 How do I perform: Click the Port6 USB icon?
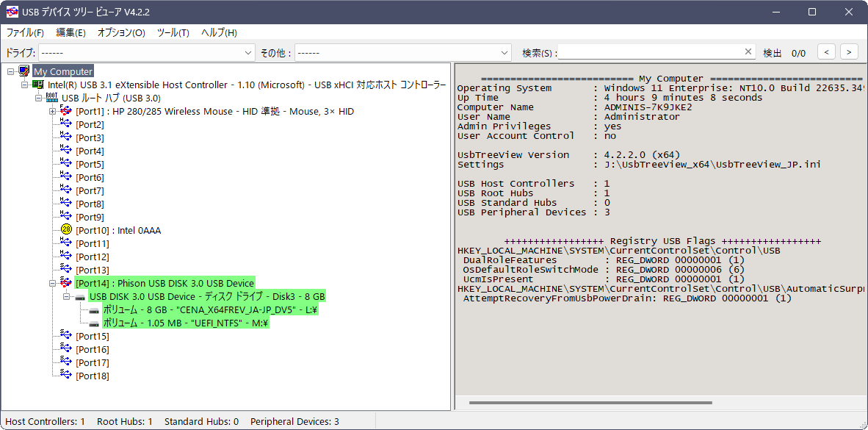[x=66, y=177]
